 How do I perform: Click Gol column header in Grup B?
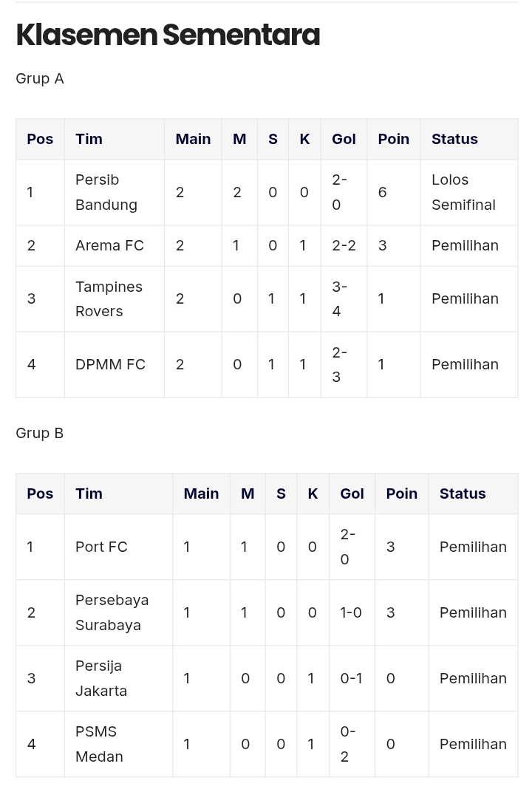352,493
